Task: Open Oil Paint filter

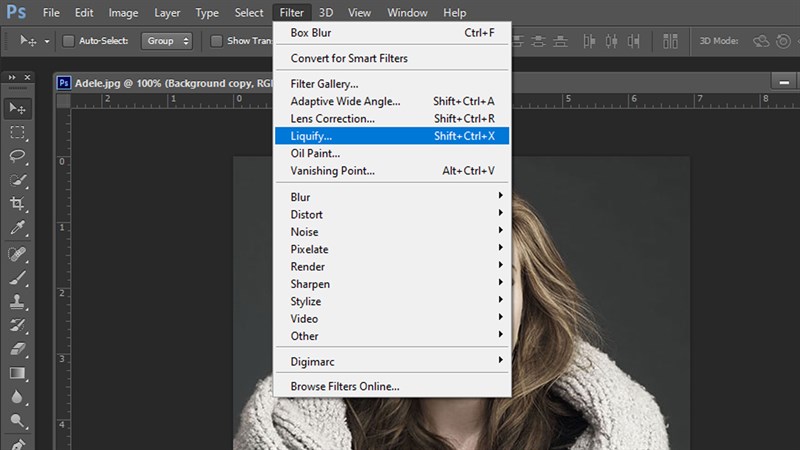Action: [x=392, y=153]
